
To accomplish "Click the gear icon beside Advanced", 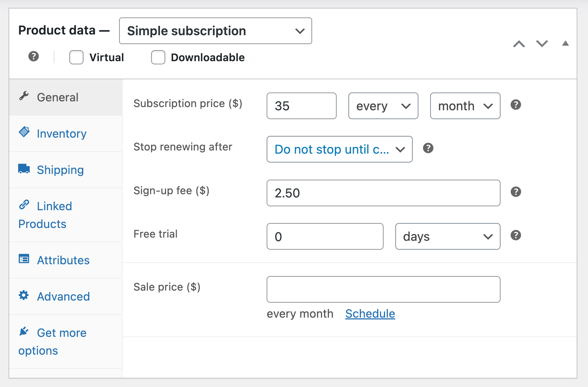I will coord(24,296).
